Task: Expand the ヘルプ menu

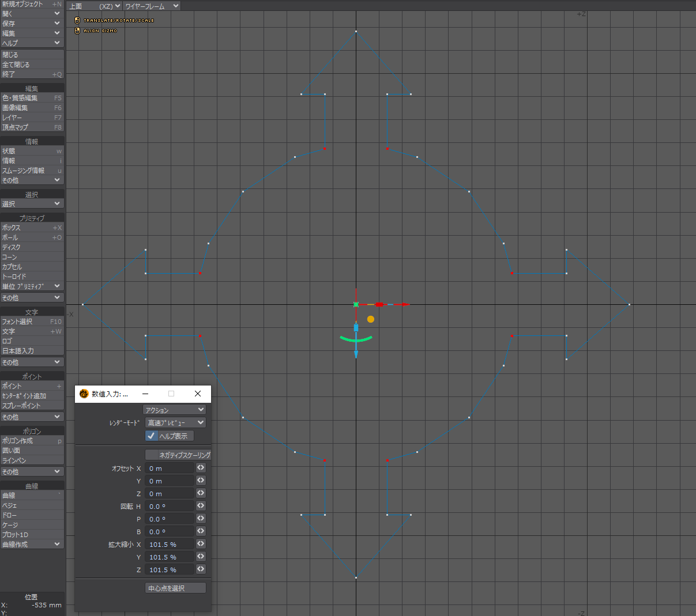Action: tap(32, 43)
